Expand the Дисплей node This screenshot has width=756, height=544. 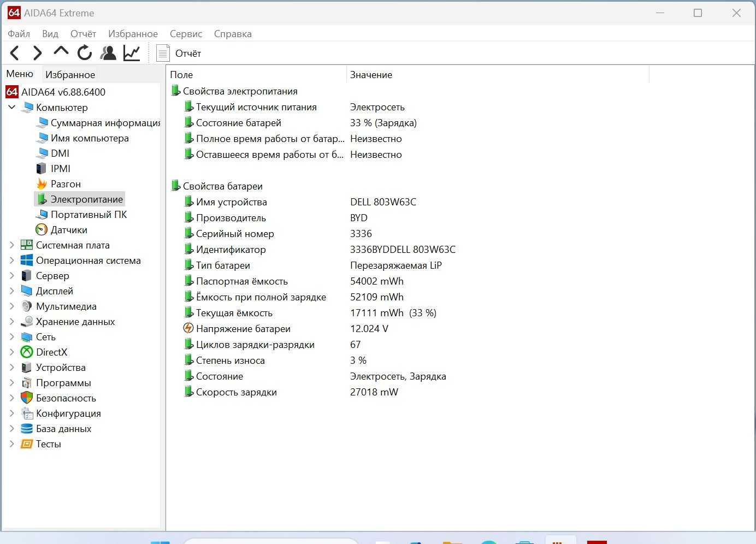[11, 291]
